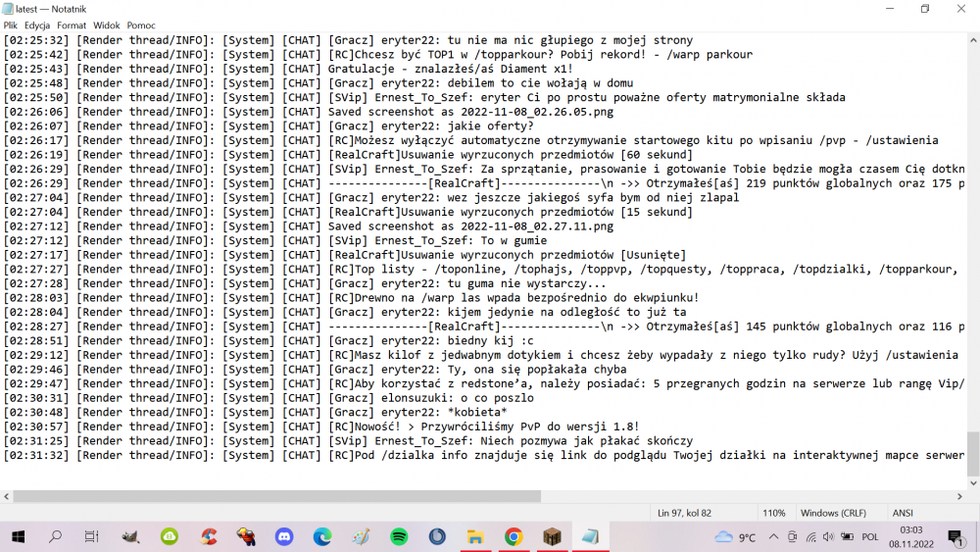Screen dimensions: 980x552
Task: Show hidden system tray icons
Action: click(x=773, y=536)
